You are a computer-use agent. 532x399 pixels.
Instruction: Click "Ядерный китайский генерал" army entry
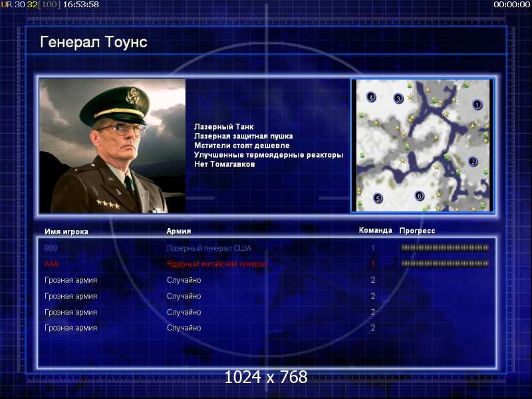point(217,264)
